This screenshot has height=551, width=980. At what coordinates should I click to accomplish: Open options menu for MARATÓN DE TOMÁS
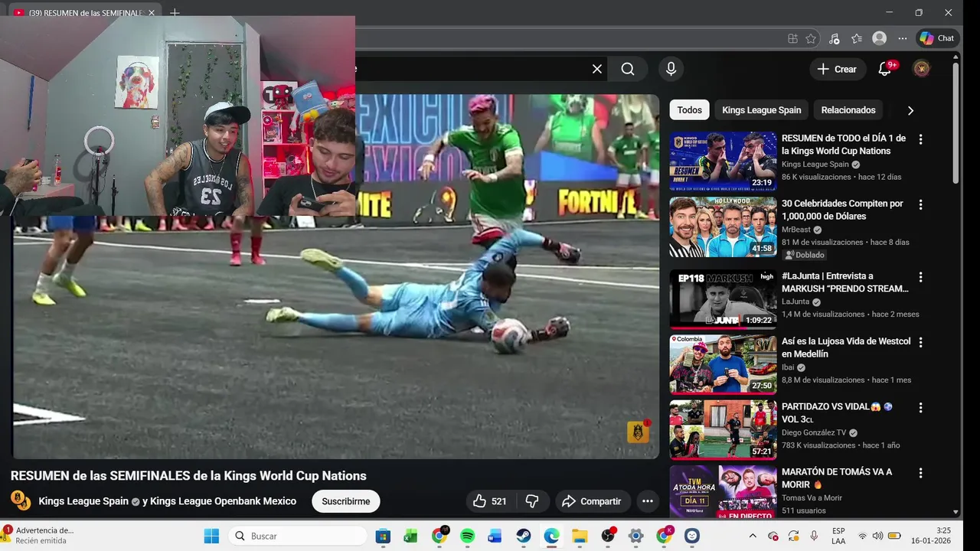point(920,473)
